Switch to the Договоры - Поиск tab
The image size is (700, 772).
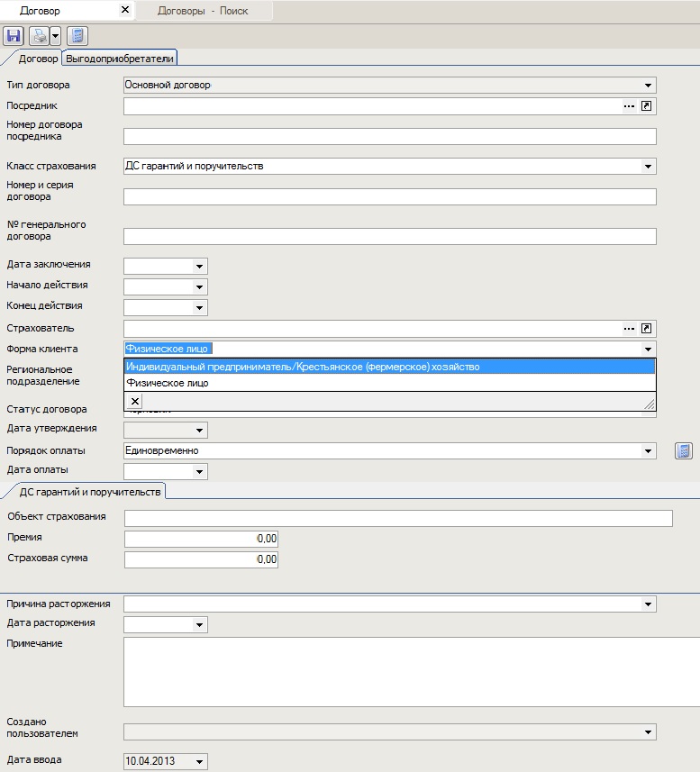tap(202, 11)
